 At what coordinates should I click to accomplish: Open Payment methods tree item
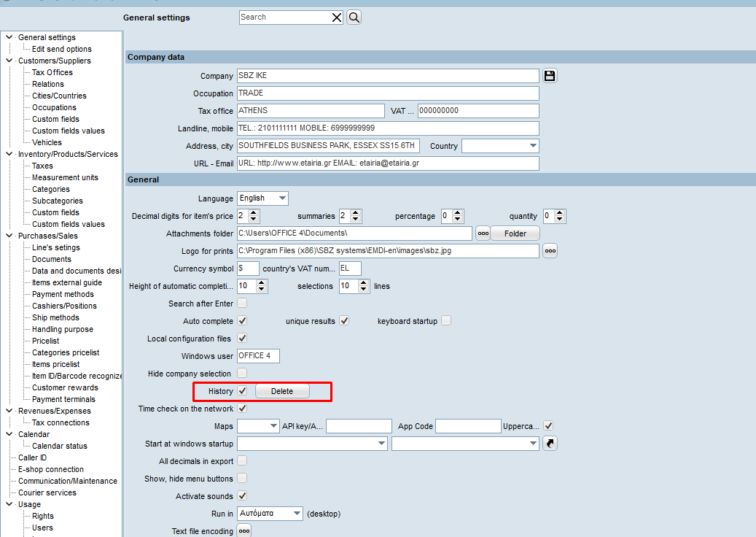tap(63, 294)
